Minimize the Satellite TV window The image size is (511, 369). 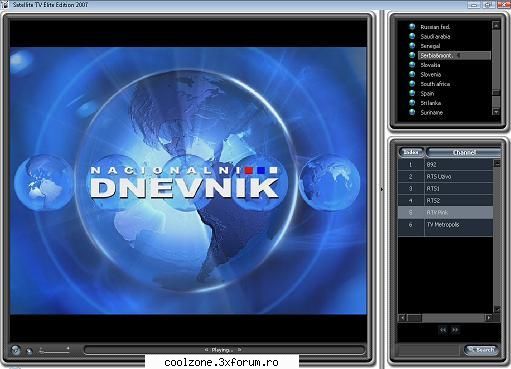(x=473, y=5)
